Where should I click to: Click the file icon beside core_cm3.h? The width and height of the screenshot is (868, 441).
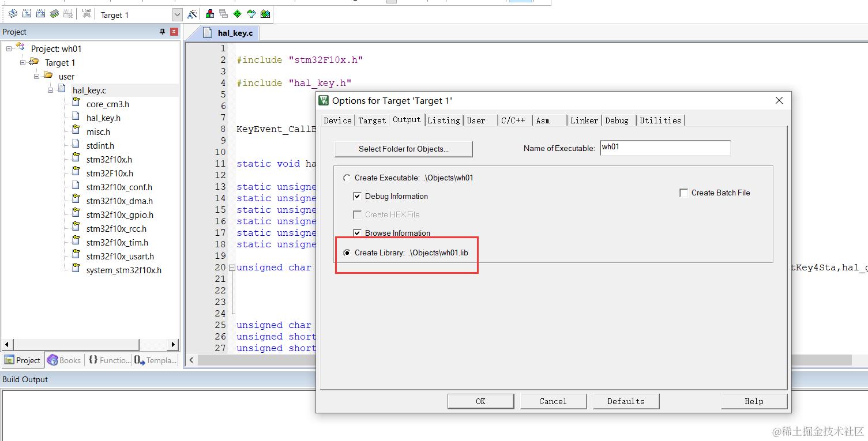click(76, 103)
